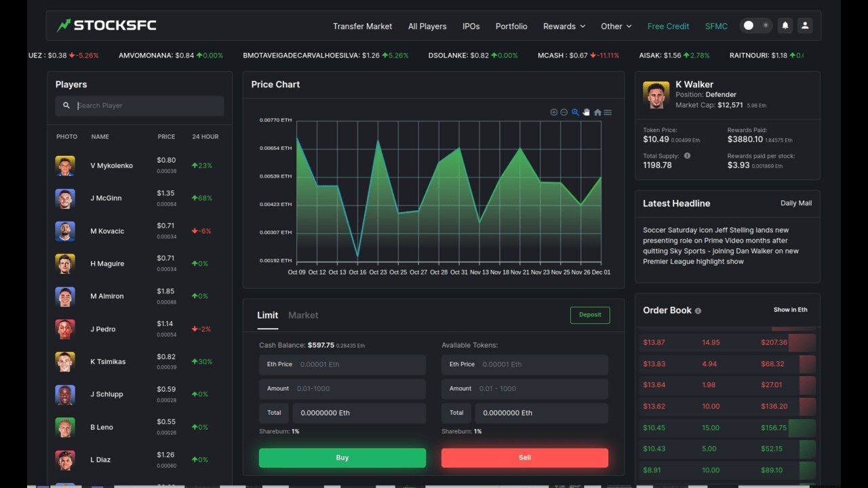Select V Mykolenko's player photo
The width and height of the screenshot is (868, 488).
[65, 166]
